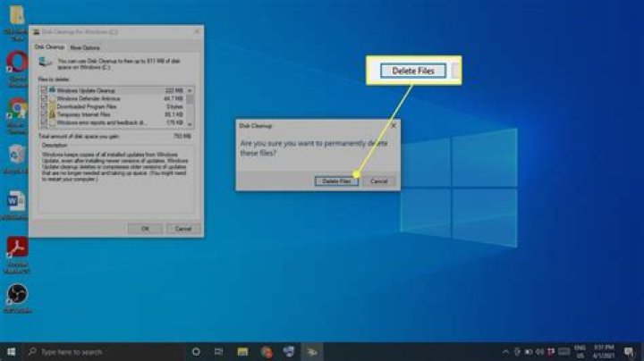Toggle the Downloaded Program Files checkbox
This screenshot has height=361, width=644.
(x=44, y=106)
